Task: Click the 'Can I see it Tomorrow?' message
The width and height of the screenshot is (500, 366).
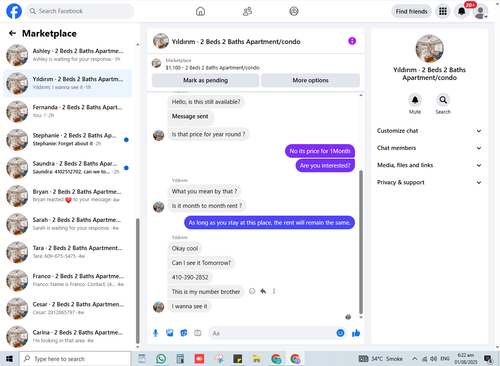Action: [x=201, y=263]
